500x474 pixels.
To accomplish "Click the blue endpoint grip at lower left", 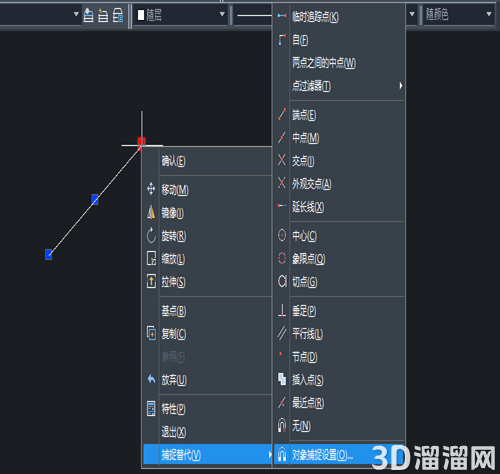I will tap(49, 254).
